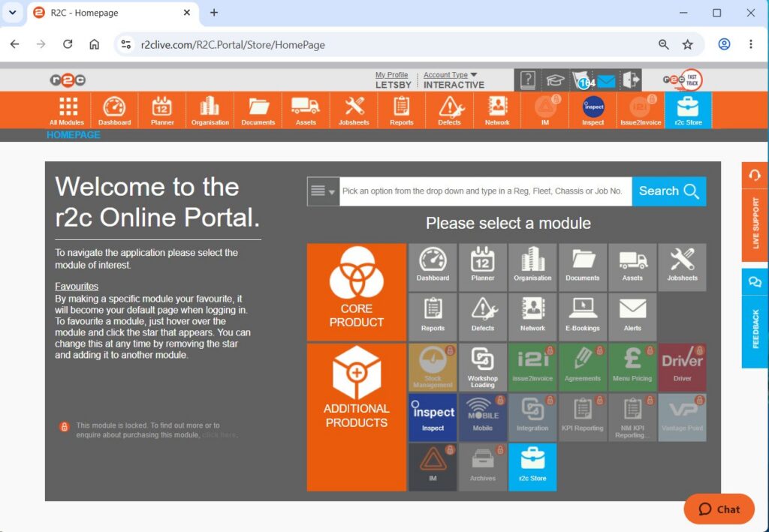Screen dimensions: 769x532
Task: Open Planner in the orange navbar
Action: click(x=162, y=111)
